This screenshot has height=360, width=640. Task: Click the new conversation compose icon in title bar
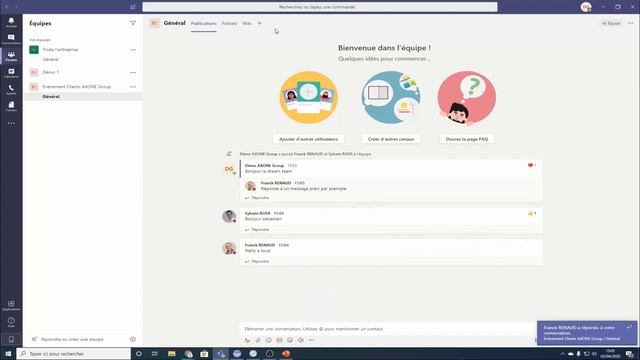click(x=133, y=7)
